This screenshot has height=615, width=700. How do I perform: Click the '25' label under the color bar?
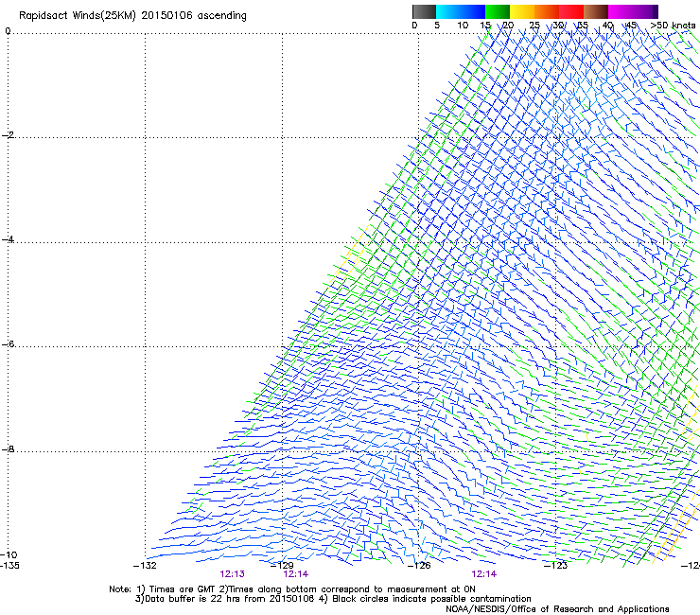click(x=534, y=26)
